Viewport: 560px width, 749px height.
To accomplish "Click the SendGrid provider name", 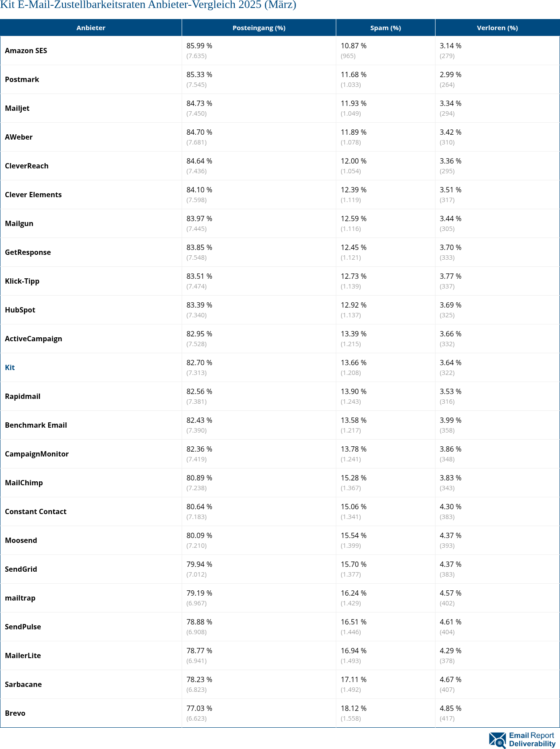I will tap(21, 569).
